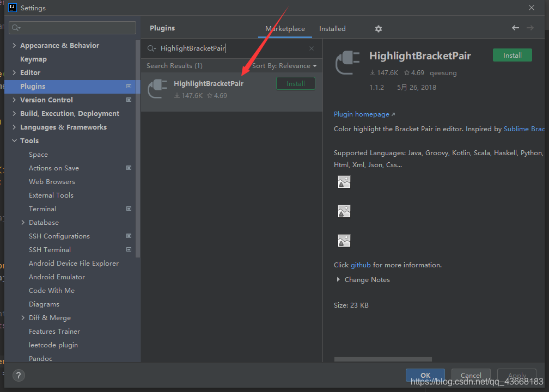This screenshot has width=549, height=392.
Task: Click the OK button
Action: pos(425,375)
